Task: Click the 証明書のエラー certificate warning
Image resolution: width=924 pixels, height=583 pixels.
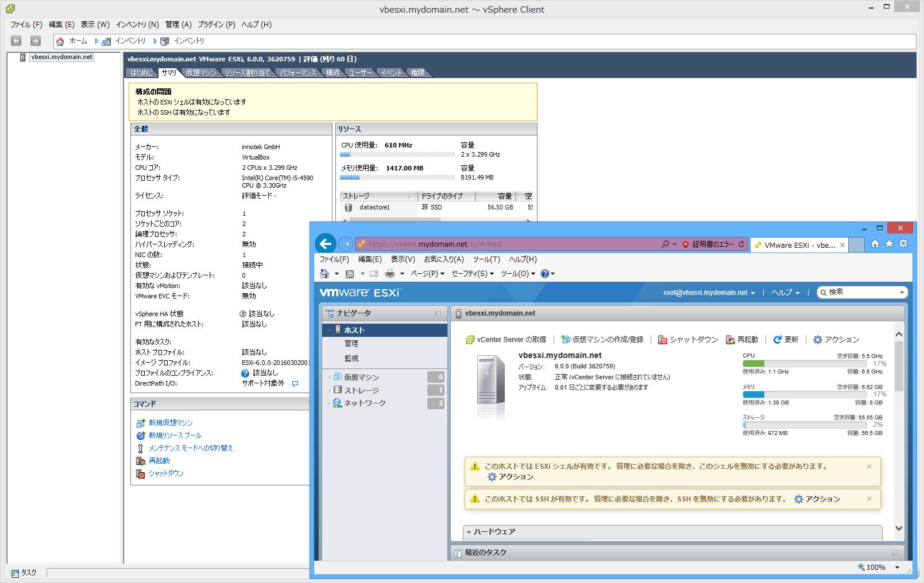Action: pos(708,244)
